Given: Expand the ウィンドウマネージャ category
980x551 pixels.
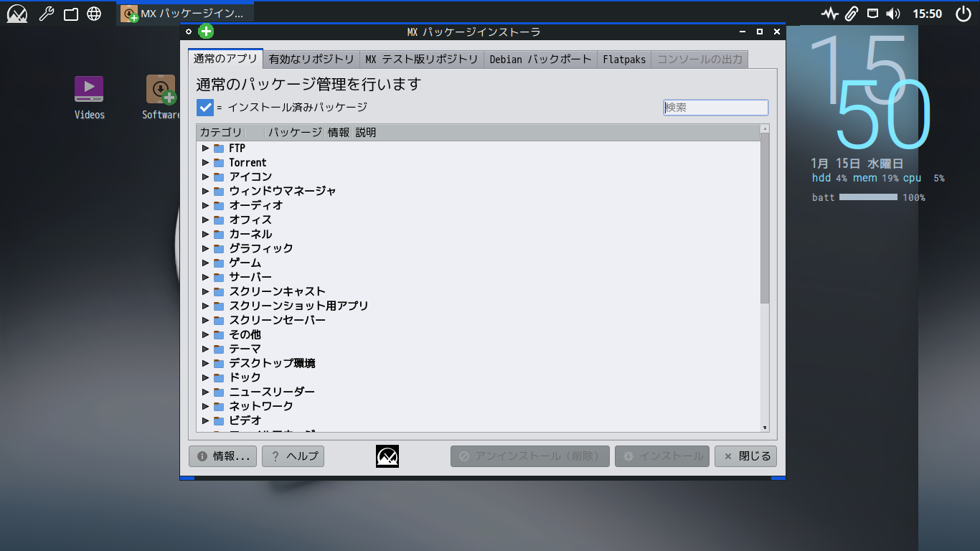Looking at the screenshot, I should pos(205,191).
